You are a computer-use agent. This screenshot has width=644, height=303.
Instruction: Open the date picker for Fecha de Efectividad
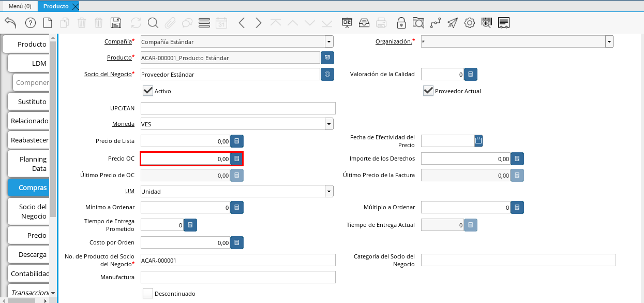[478, 140]
